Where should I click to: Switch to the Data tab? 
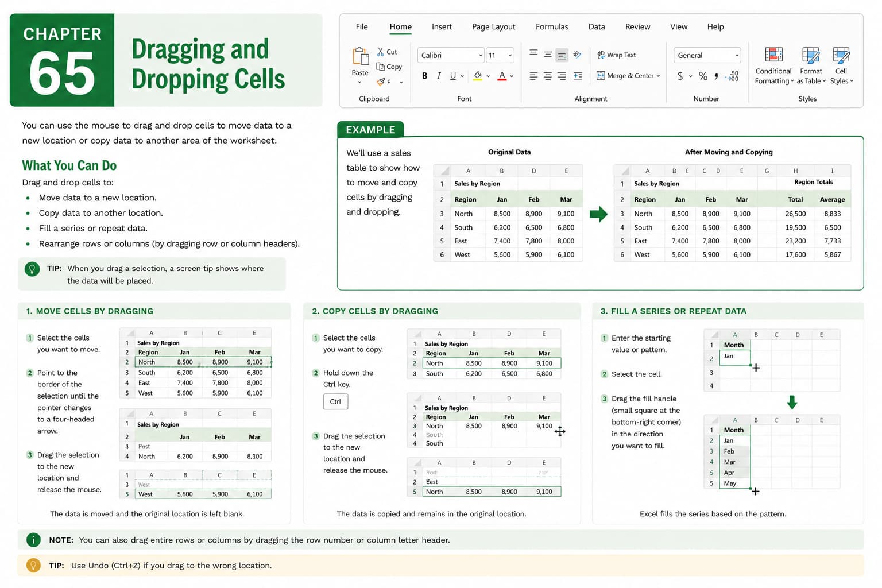point(597,26)
